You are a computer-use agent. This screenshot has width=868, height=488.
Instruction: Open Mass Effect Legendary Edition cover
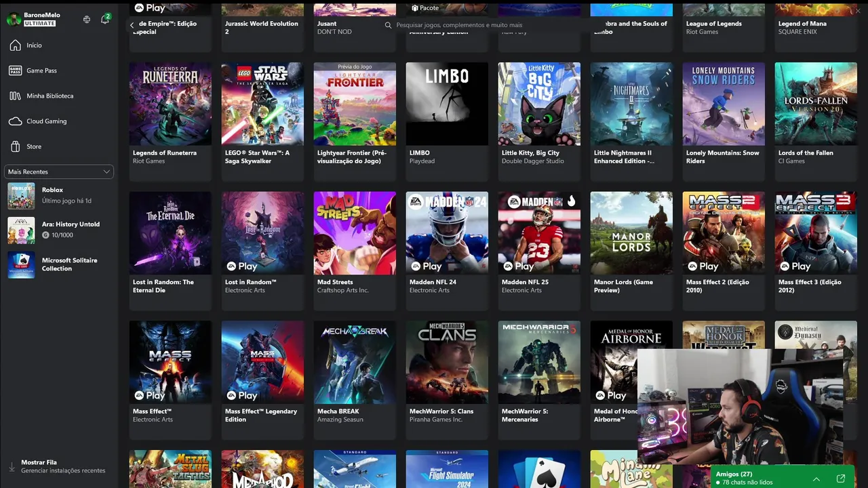click(262, 363)
